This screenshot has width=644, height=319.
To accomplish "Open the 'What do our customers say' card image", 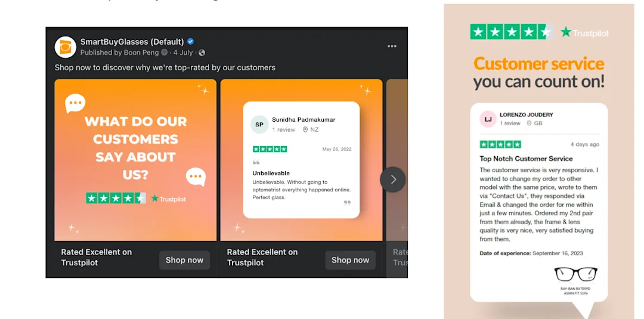I will [x=135, y=160].
